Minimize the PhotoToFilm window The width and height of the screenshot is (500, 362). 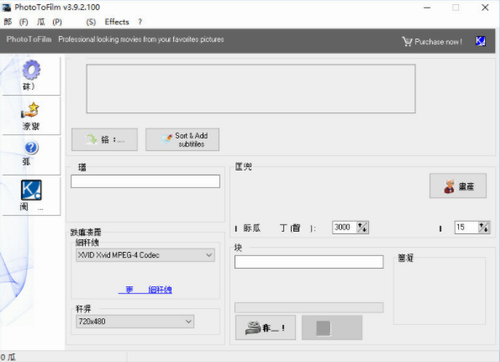[427, 8]
